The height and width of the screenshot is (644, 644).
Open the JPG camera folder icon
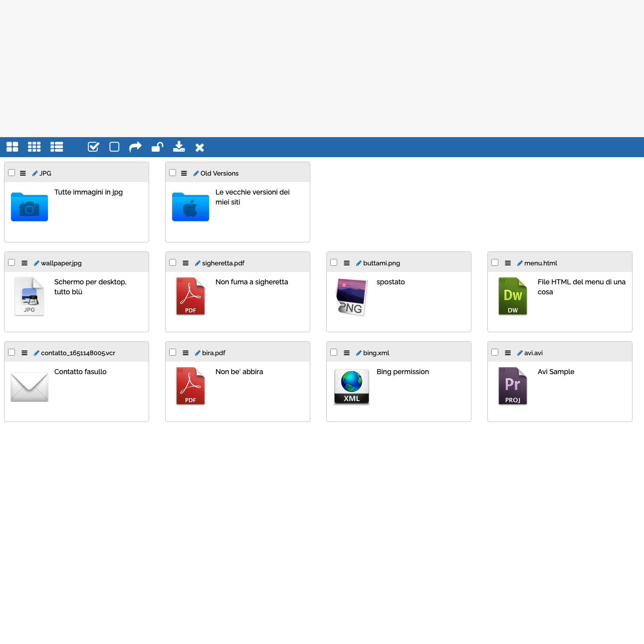pos(29,207)
